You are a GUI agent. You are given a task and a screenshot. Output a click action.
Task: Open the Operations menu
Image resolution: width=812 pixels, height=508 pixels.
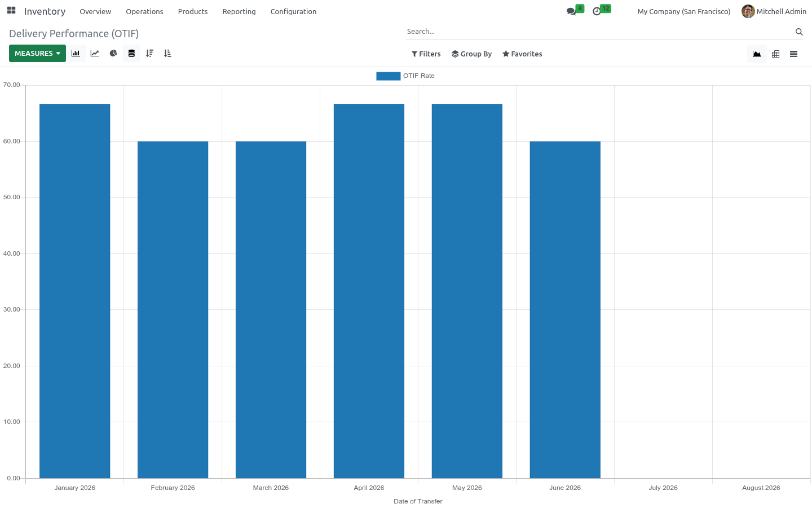coord(144,11)
